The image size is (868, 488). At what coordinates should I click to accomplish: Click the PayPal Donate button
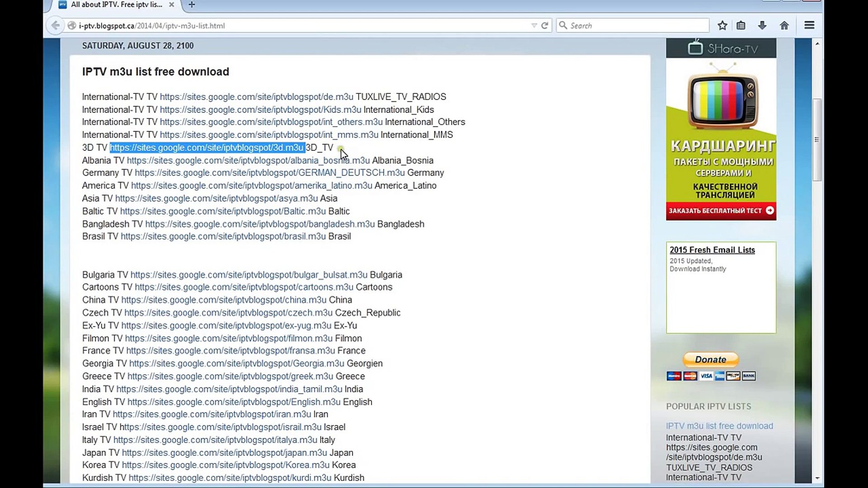coord(711,360)
